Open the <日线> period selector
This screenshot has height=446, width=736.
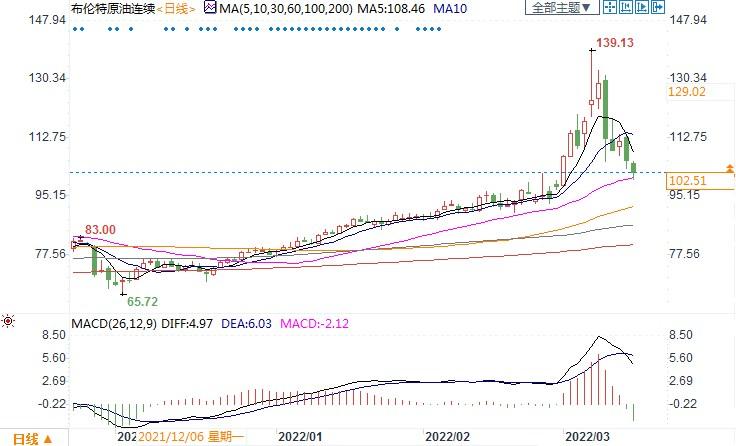(176, 8)
